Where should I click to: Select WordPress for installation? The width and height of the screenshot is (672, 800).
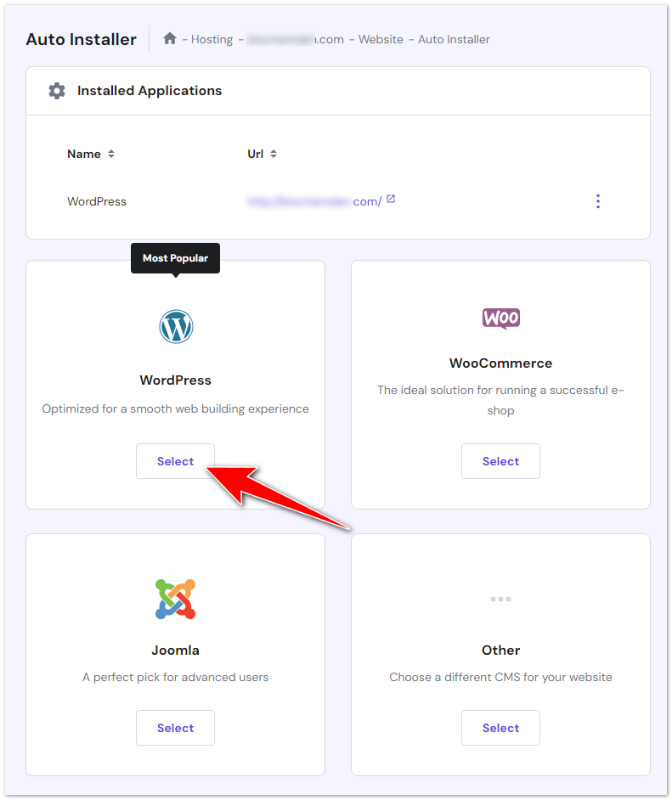point(175,461)
